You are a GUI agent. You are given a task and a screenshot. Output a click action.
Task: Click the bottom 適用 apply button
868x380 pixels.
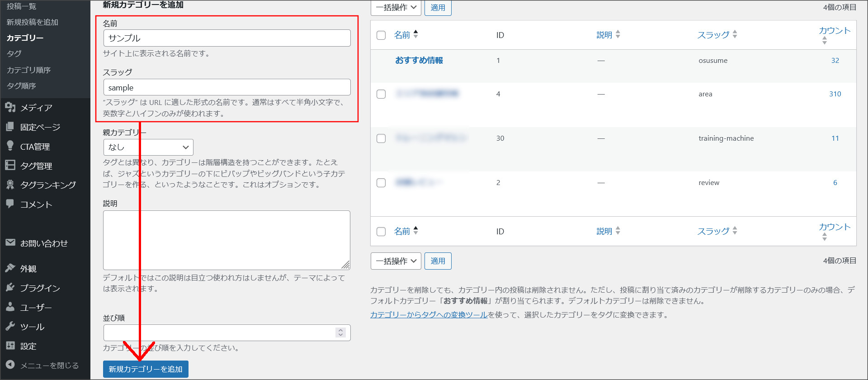(438, 261)
